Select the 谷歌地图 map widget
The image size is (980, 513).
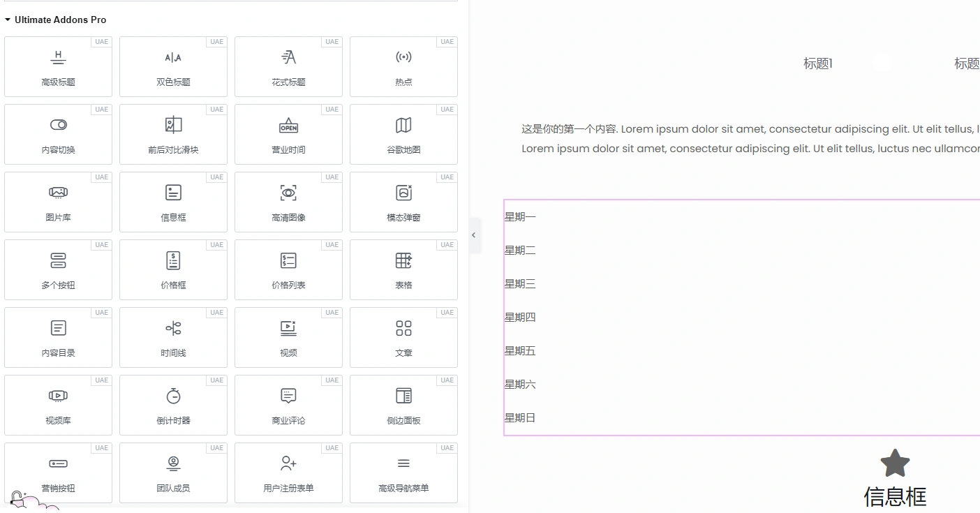403,134
